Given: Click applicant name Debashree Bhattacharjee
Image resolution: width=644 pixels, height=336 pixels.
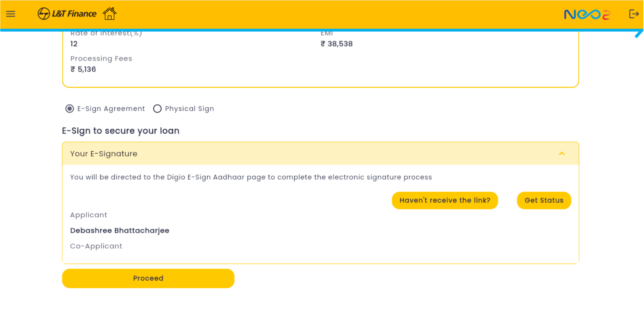Looking at the screenshot, I should pyautogui.click(x=120, y=230).
